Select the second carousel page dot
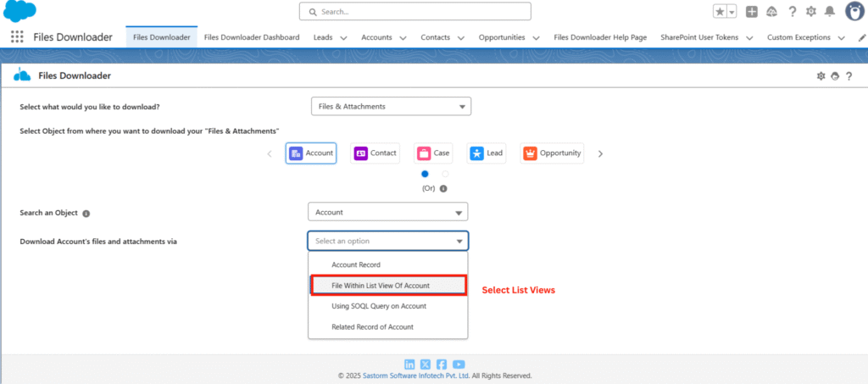This screenshot has height=384, width=868. coord(446,174)
